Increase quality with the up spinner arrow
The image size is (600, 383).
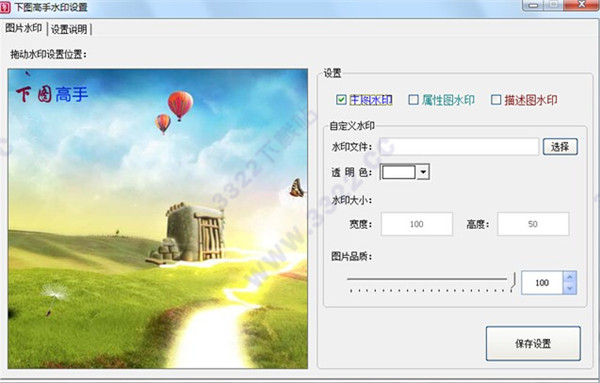(x=569, y=277)
